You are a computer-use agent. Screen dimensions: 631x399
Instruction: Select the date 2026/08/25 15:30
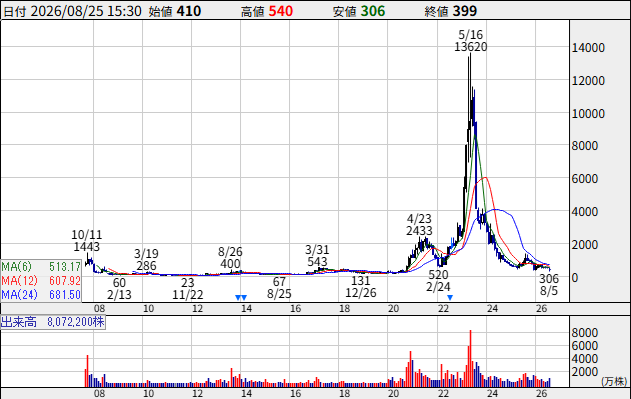click(86, 11)
